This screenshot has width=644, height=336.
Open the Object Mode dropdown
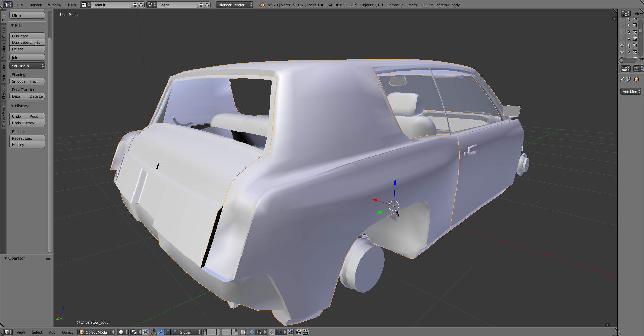pos(96,332)
